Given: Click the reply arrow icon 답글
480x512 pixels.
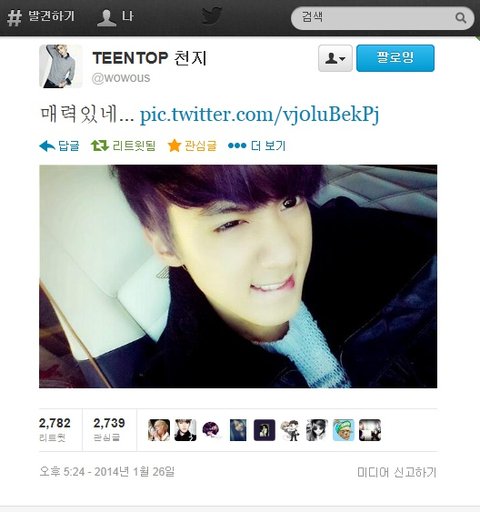Looking at the screenshot, I should coord(59,146).
